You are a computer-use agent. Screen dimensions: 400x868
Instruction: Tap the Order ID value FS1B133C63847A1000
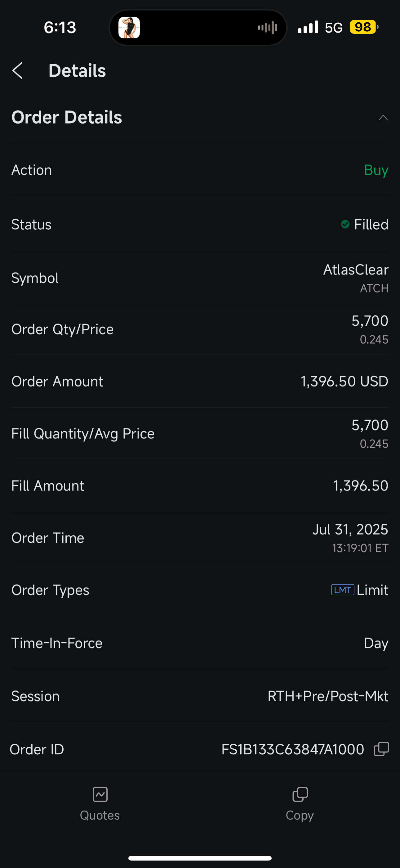[x=293, y=749]
